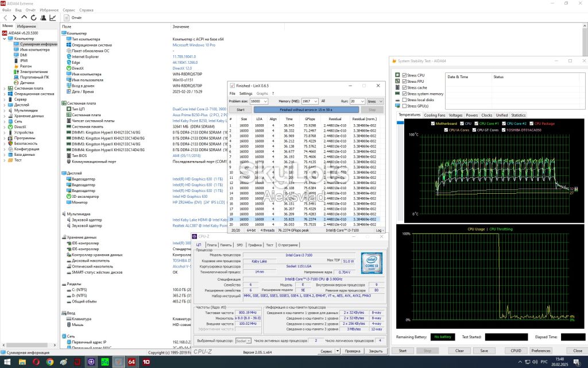Screen dimensions: 588x368
Task: Uncheck Stress system memory checkbox
Action: click(x=404, y=94)
